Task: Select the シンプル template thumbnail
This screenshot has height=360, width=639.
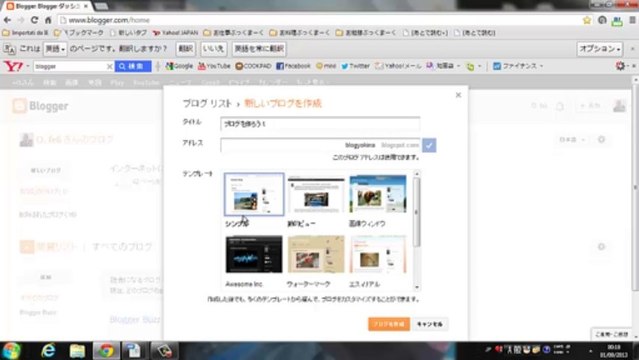Action: [254, 194]
